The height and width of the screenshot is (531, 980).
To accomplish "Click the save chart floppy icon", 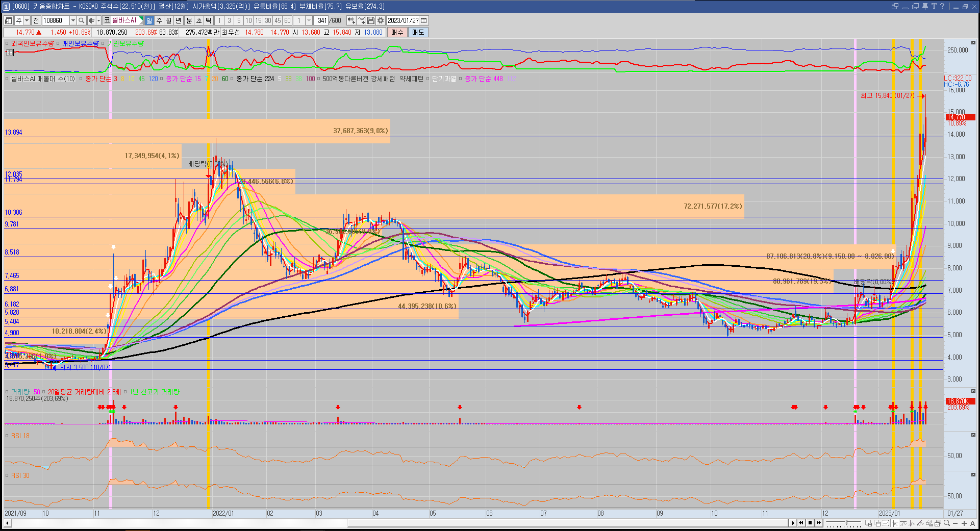I will click(x=371, y=20).
